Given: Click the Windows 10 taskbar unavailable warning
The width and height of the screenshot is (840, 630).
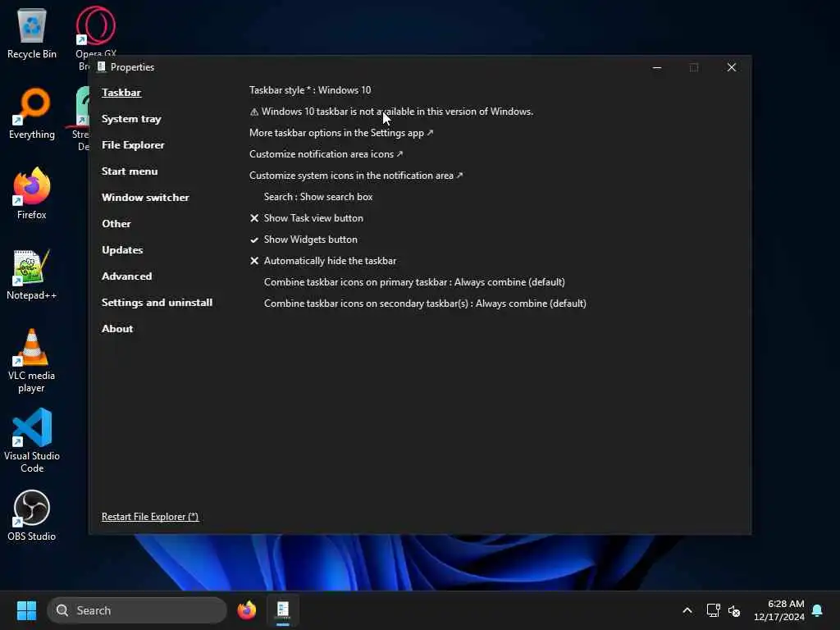Looking at the screenshot, I should pyautogui.click(x=391, y=112).
